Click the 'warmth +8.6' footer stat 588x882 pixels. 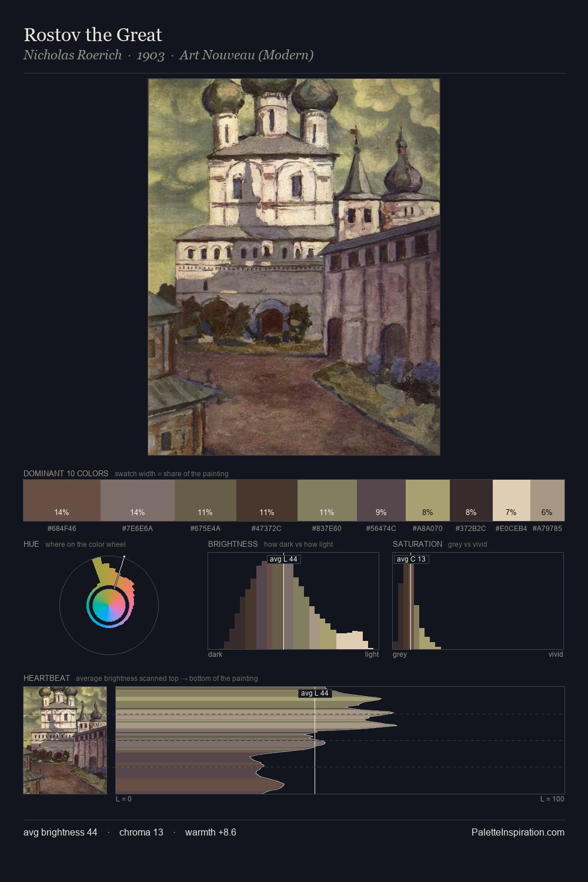tap(211, 833)
